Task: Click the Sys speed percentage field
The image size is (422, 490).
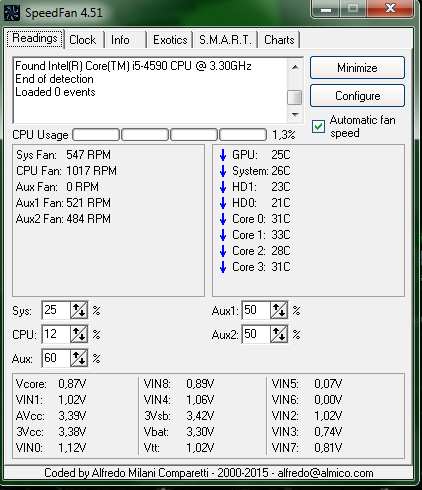Action: [56, 310]
